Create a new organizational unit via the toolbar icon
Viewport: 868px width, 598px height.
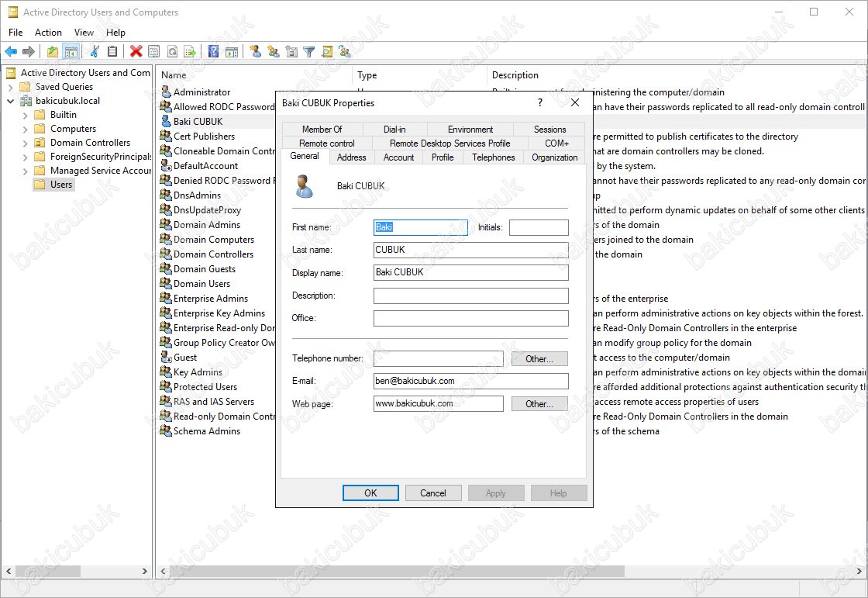pyautogui.click(x=291, y=51)
